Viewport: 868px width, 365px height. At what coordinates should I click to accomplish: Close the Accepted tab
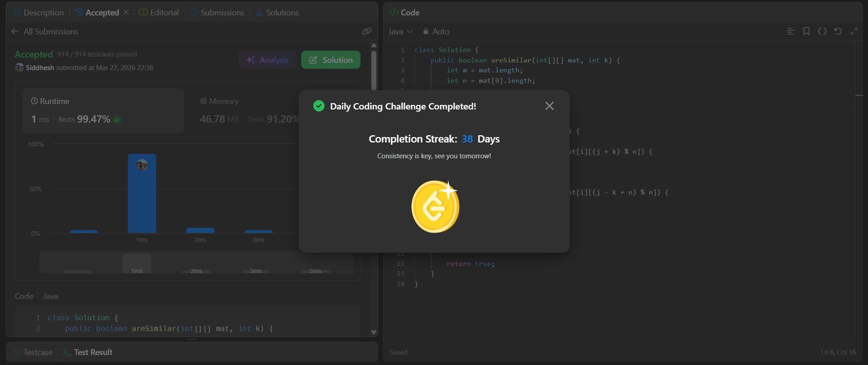(126, 12)
